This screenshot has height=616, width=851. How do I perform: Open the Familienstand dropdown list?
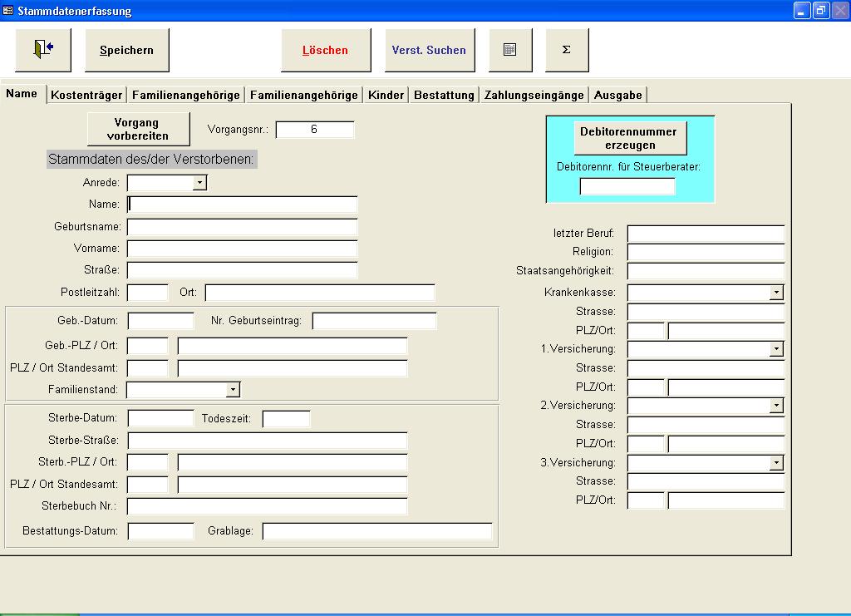point(233,389)
